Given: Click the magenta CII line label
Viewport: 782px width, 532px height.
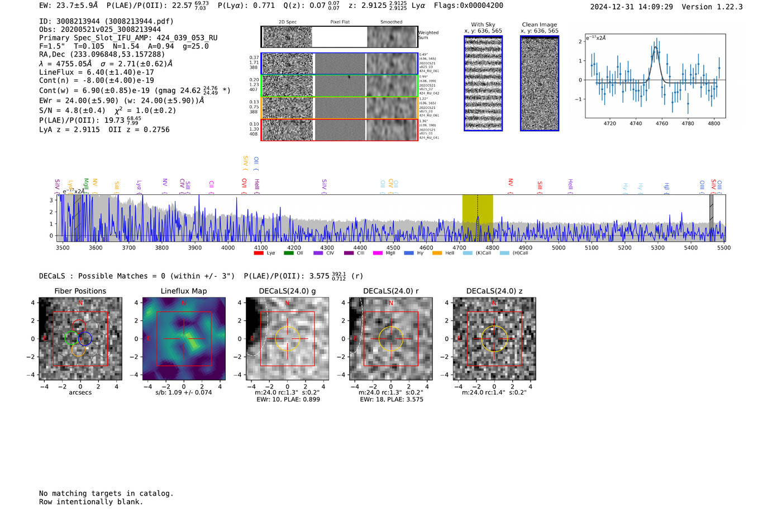Looking at the screenshot, I should tap(212, 187).
